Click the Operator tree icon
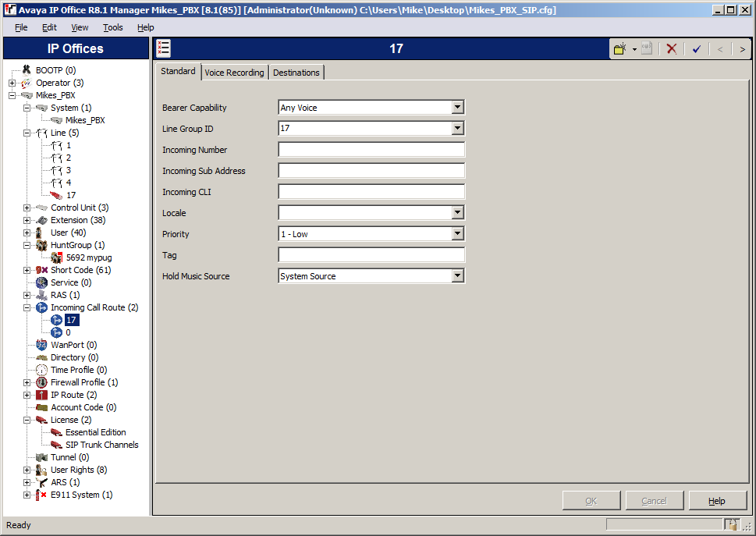756x536 pixels. (x=27, y=83)
